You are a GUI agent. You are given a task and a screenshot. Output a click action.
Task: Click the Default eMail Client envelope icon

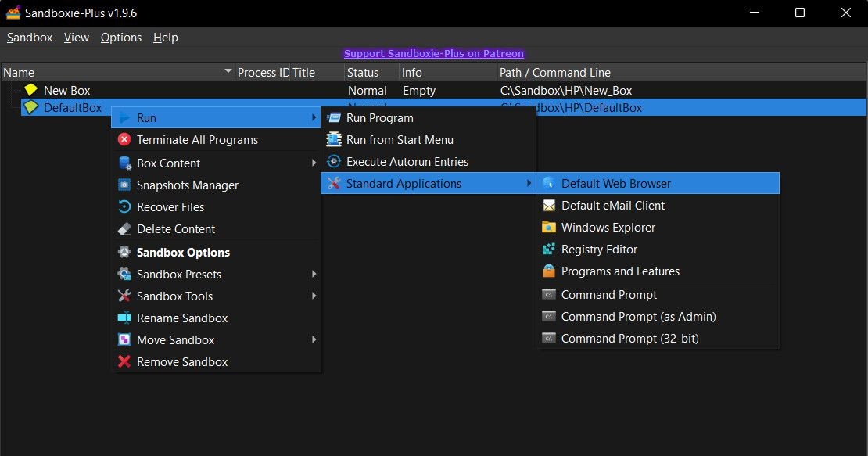click(549, 205)
